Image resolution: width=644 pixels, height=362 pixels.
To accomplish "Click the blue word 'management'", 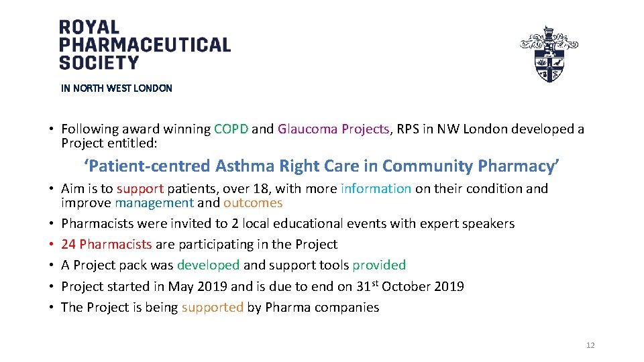I will click(154, 202).
